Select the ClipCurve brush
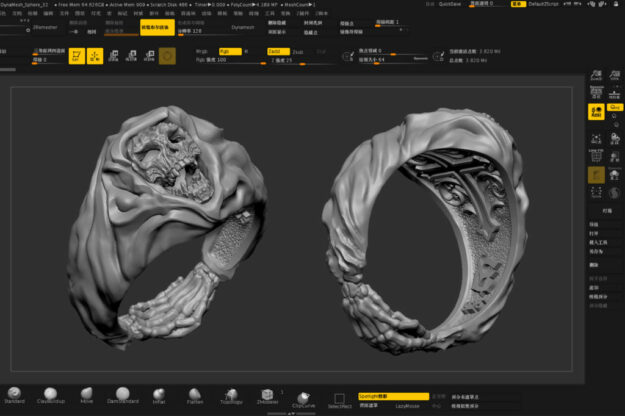 coord(302,396)
